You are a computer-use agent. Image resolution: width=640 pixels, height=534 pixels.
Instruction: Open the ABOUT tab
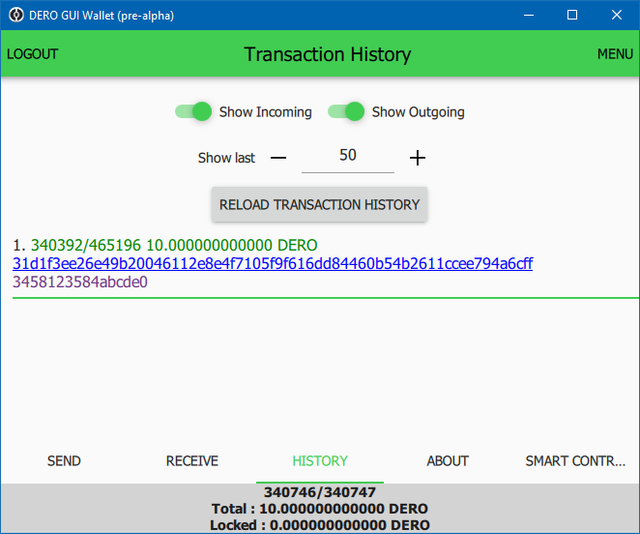click(x=448, y=461)
